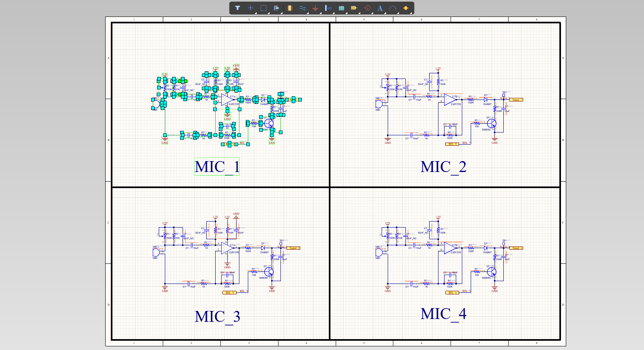The width and height of the screenshot is (644, 350).
Task: Choose the Place Part component icon
Action: (x=289, y=8)
